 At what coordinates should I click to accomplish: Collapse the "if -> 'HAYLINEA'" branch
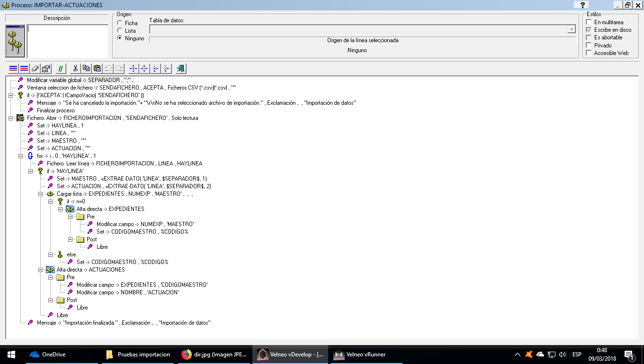click(31, 171)
